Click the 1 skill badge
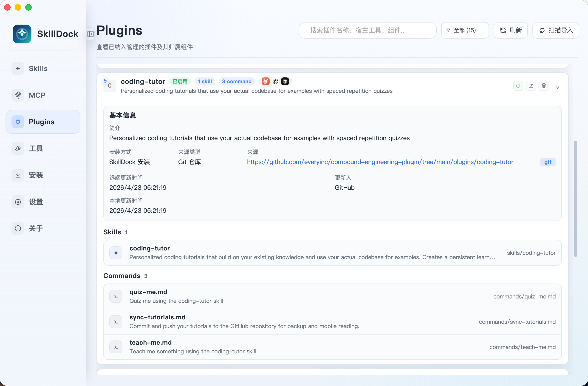This screenshot has width=588, height=386. 205,81
